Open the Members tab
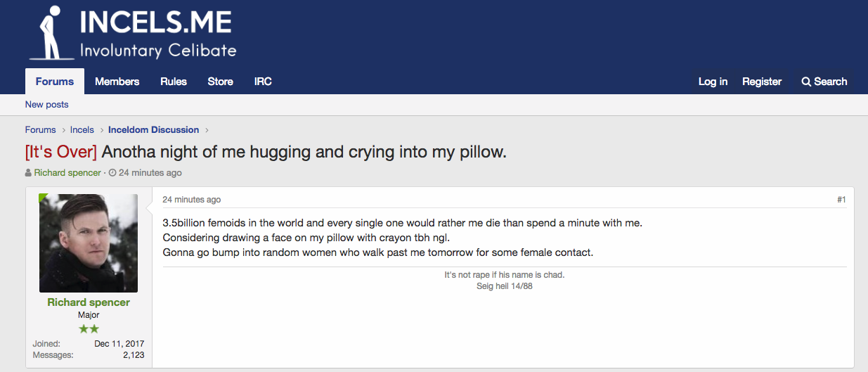 click(x=117, y=82)
